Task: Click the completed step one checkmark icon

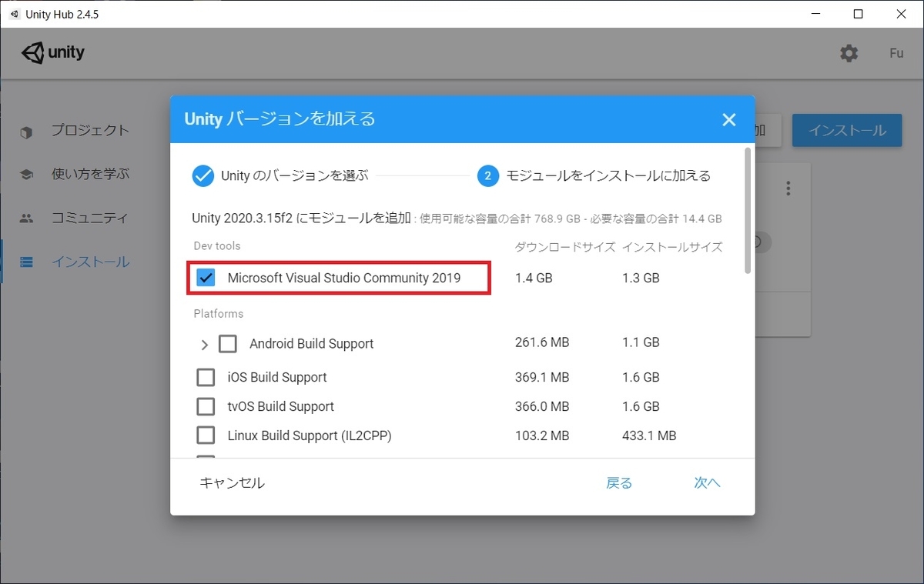Action: click(203, 176)
